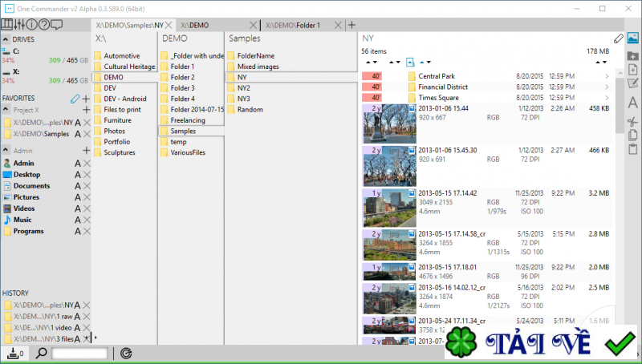Select the 2013-05-15 17.14.42 image thumbnail
This screenshot has width=642, height=364.
389,208
